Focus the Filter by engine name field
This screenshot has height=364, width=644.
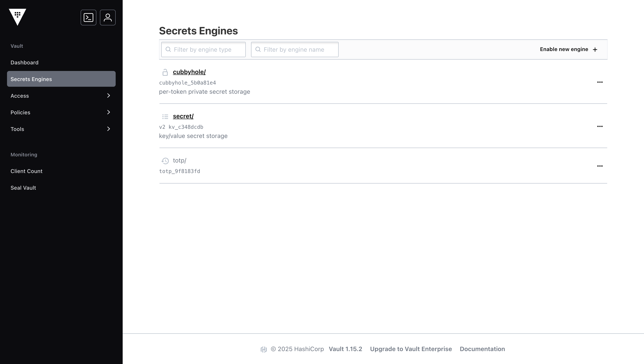(x=297, y=49)
